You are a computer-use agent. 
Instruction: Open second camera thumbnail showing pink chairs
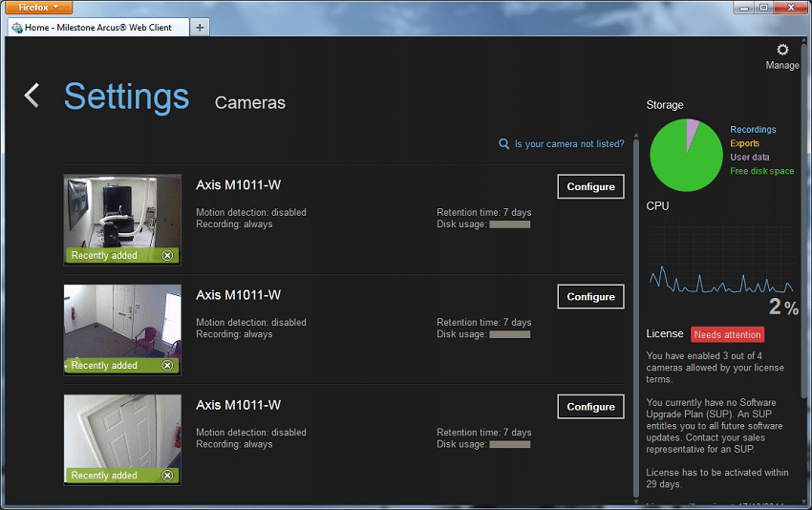122,329
